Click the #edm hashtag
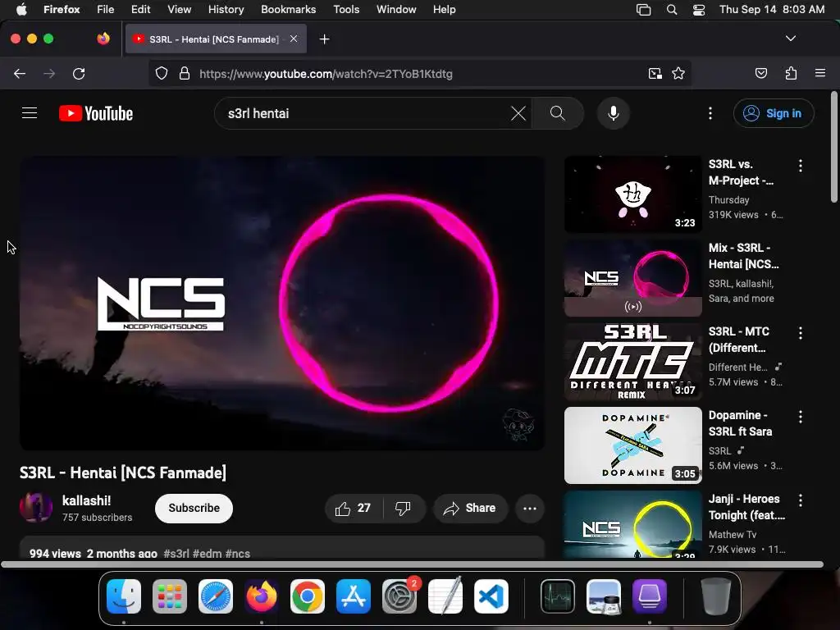The image size is (840, 630). [x=208, y=554]
